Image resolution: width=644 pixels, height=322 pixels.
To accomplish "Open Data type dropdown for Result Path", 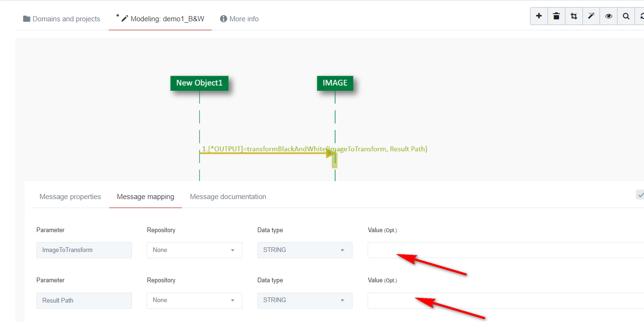I will pos(305,300).
